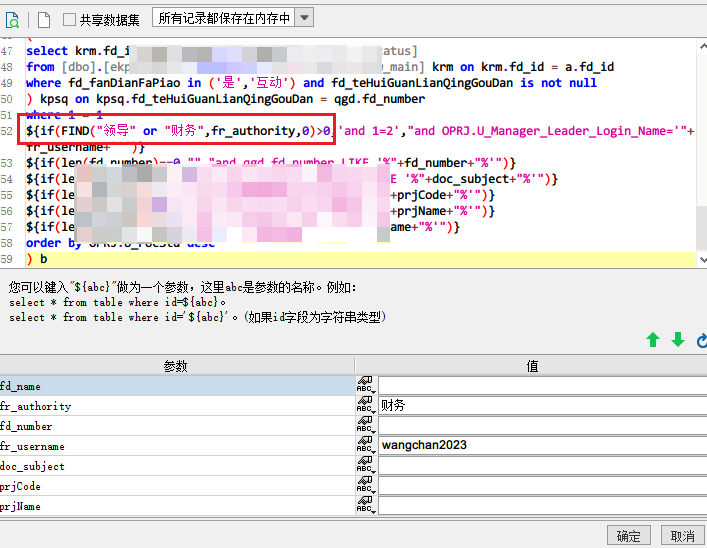Select the prjName parameter row

tap(178, 506)
